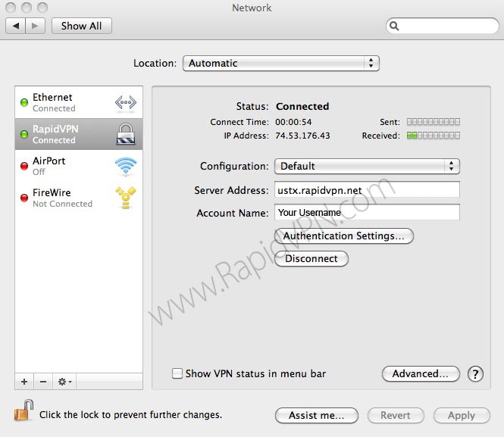
Task: Click the RapidVPN padlock icon
Action: point(126,133)
